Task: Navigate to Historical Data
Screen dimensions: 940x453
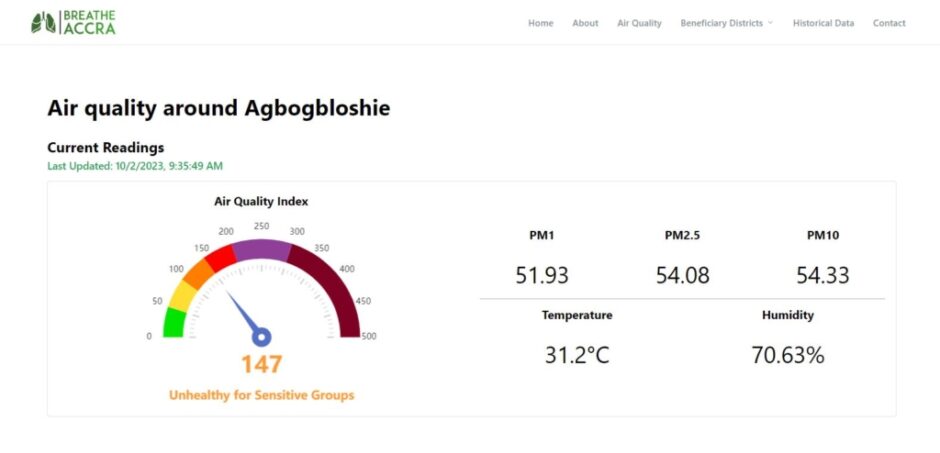Action: pos(823,23)
